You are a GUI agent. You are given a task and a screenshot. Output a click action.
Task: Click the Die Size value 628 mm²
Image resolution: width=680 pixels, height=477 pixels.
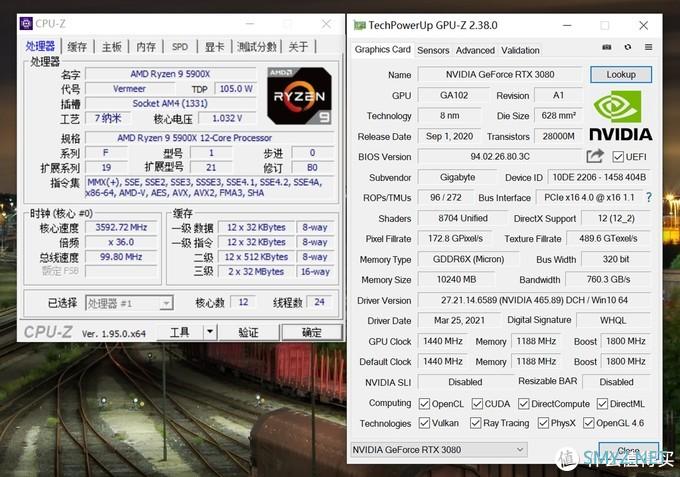[559, 116]
